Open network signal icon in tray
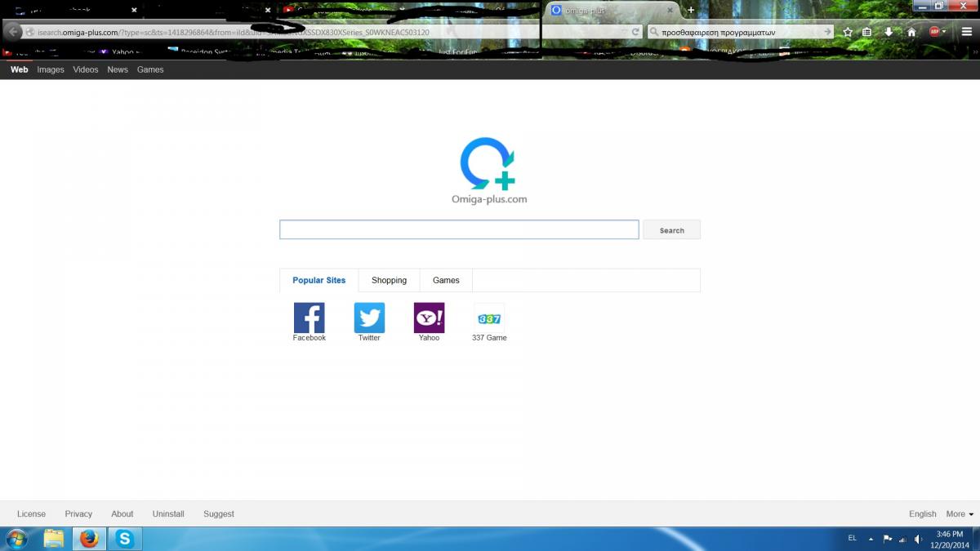Image resolution: width=980 pixels, height=551 pixels. (902, 539)
